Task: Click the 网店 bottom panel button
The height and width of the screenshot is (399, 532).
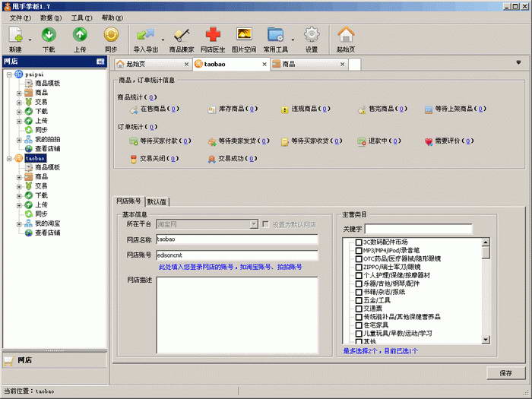Action: (x=54, y=360)
